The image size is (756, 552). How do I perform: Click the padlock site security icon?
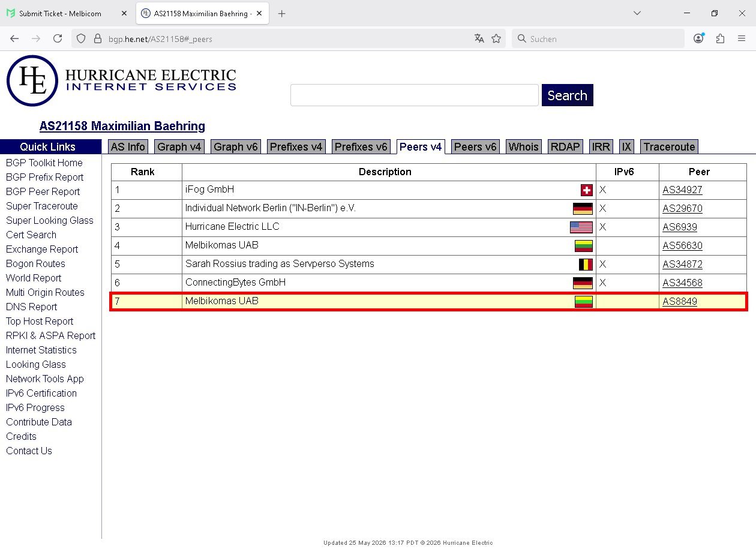(x=98, y=38)
